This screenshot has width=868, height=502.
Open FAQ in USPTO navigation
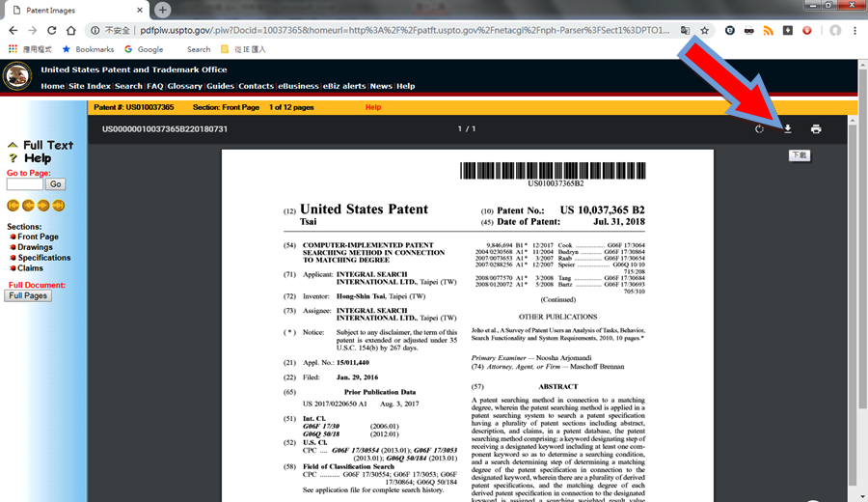click(155, 86)
